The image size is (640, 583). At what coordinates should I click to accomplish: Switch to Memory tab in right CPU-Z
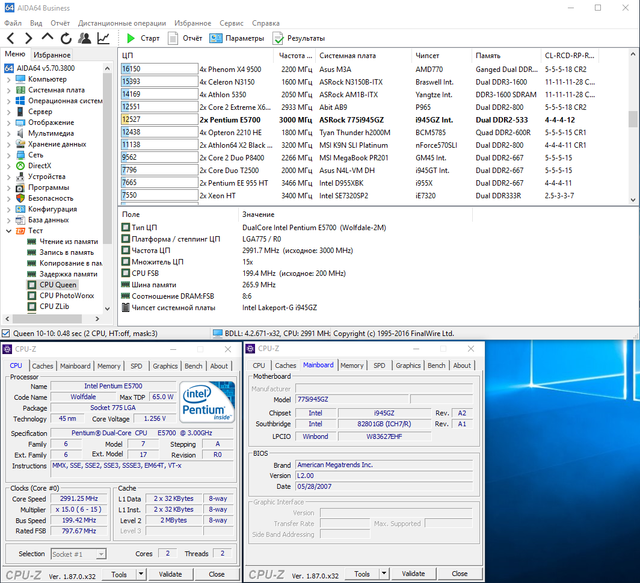coord(352,365)
